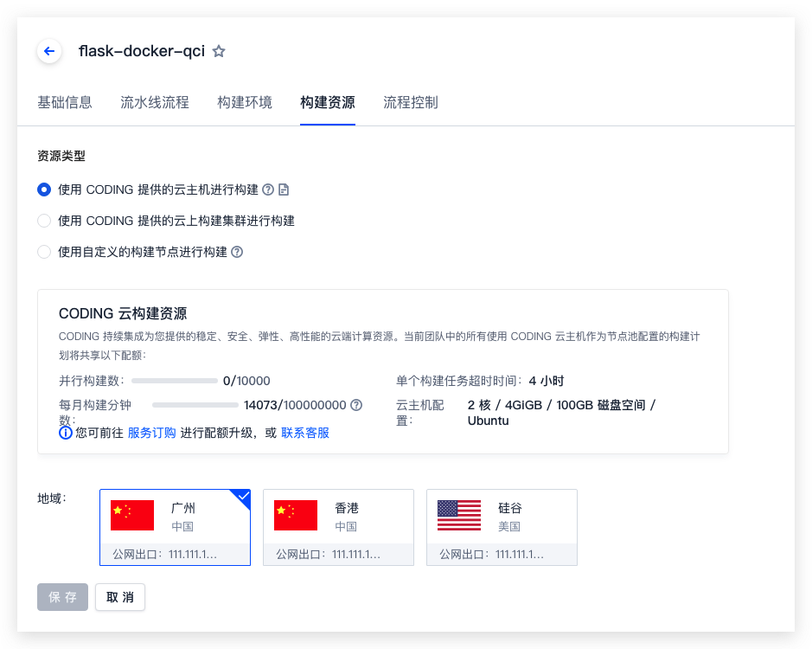Image resolution: width=812 pixels, height=649 pixels.
Task: Click the 0/10000 quota value
Action: (246, 381)
